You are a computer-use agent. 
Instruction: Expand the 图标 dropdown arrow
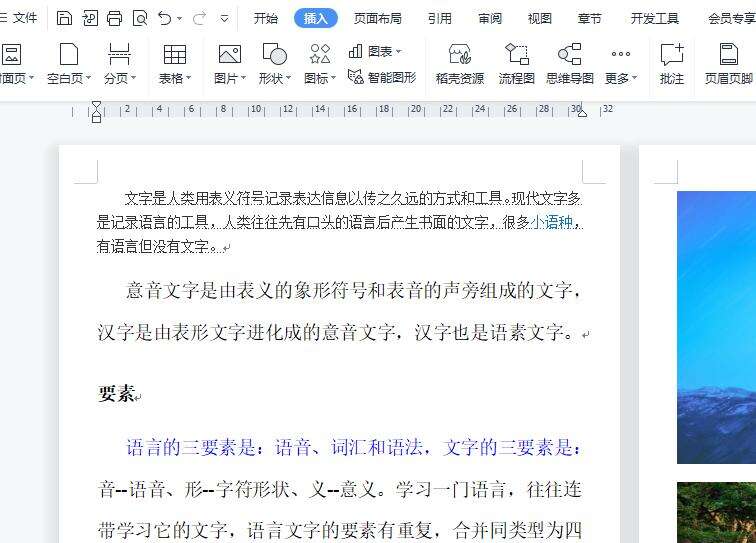coord(333,78)
